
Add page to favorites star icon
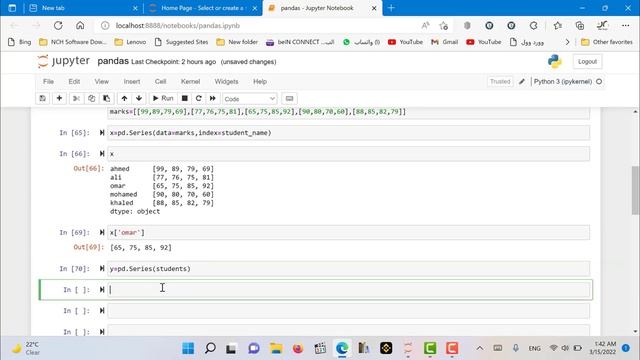444,26
